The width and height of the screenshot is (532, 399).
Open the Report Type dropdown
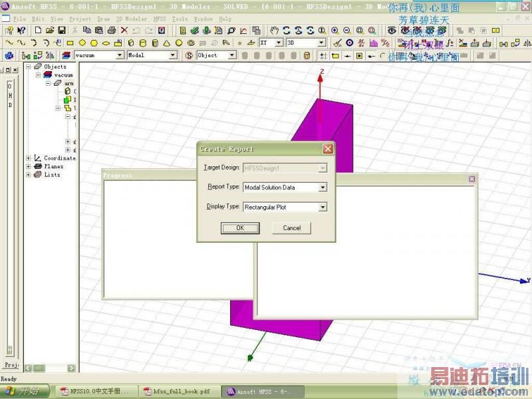[x=323, y=188]
